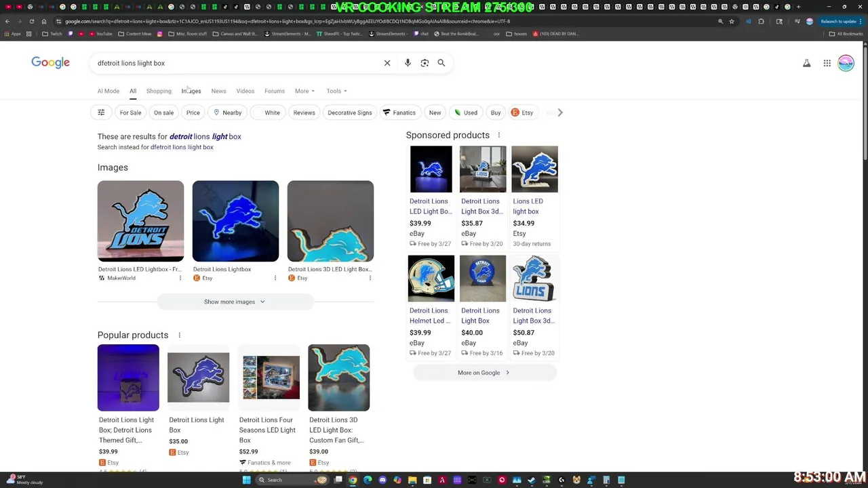Switch to Images results tab
868x488 pixels.
click(x=191, y=91)
